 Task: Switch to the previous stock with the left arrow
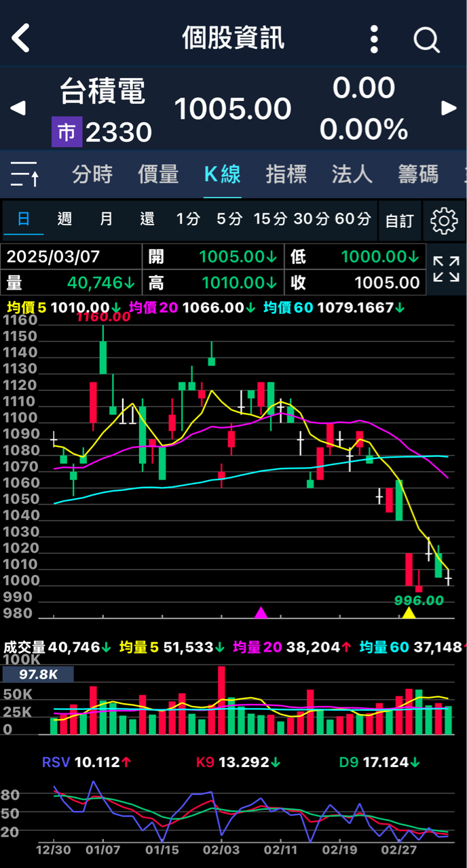(x=18, y=108)
